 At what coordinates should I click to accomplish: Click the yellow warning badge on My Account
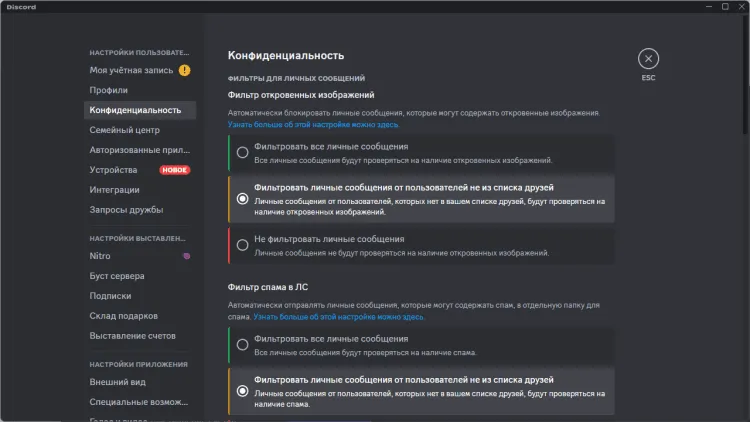click(184, 70)
